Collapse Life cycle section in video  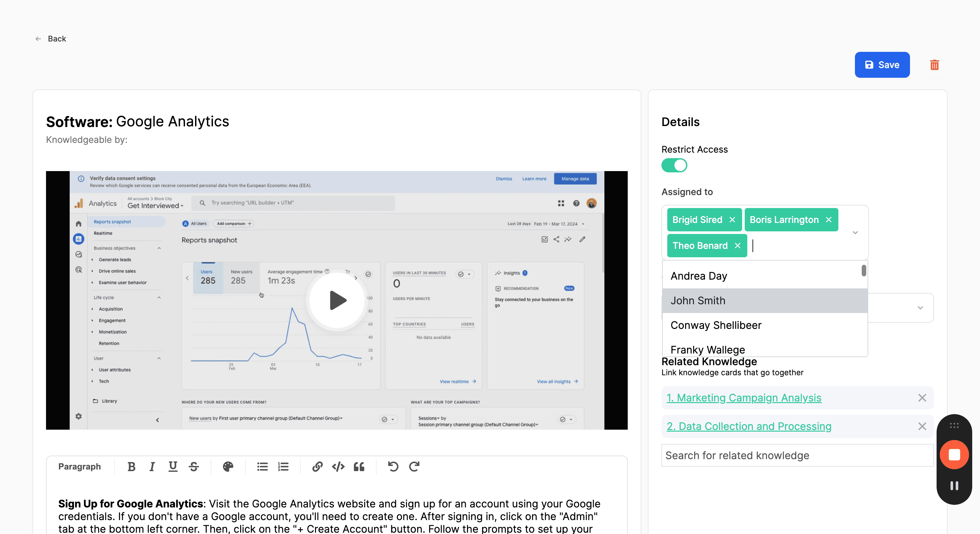159,298
